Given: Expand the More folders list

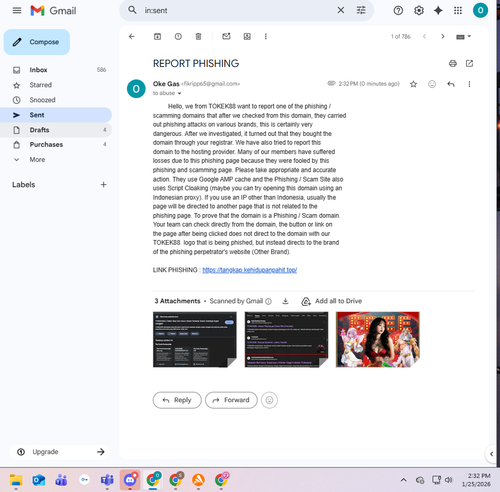Looking at the screenshot, I should 56,159.
